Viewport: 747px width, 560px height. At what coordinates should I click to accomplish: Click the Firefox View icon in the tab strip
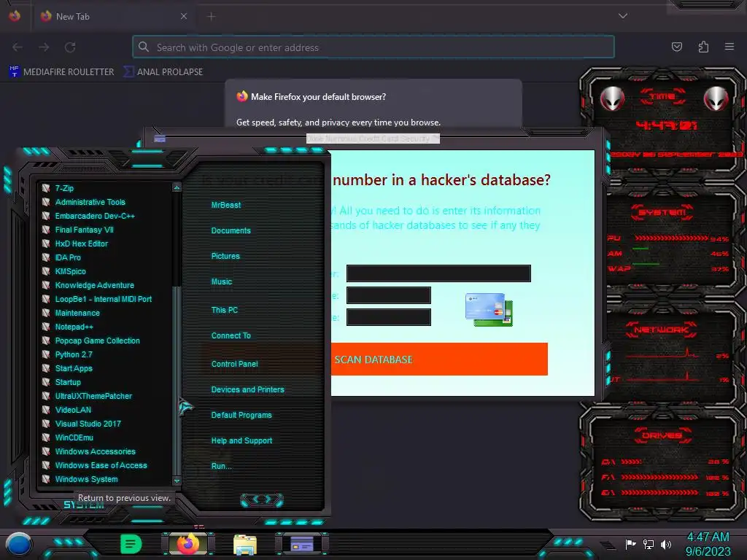[15, 16]
